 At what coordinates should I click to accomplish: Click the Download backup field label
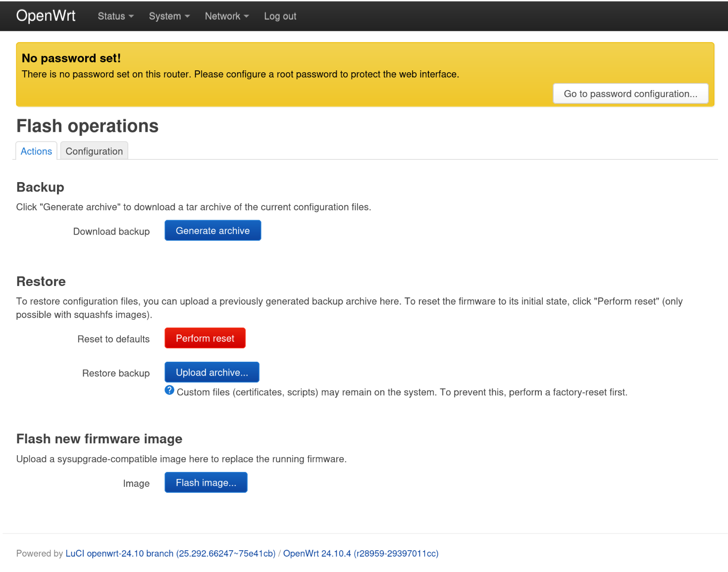(x=111, y=232)
